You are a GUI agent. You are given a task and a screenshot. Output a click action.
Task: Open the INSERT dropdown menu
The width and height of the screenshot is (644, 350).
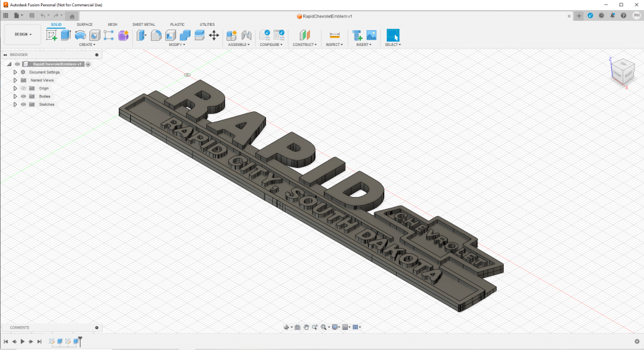point(364,45)
